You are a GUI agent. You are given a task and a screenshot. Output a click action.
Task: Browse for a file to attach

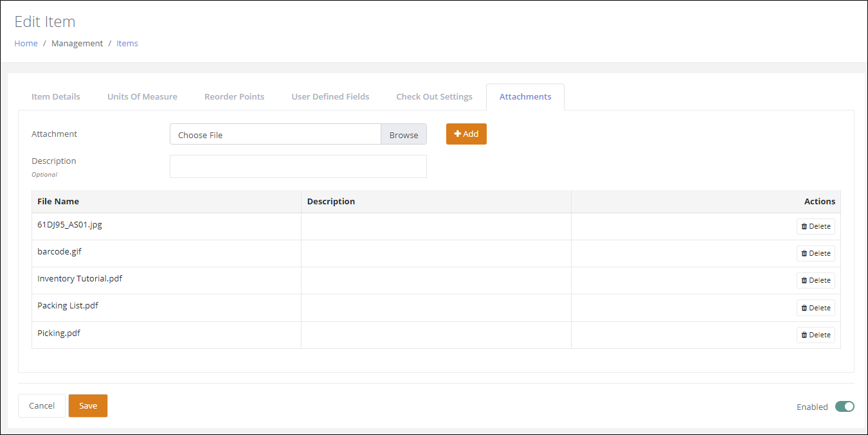tap(404, 135)
